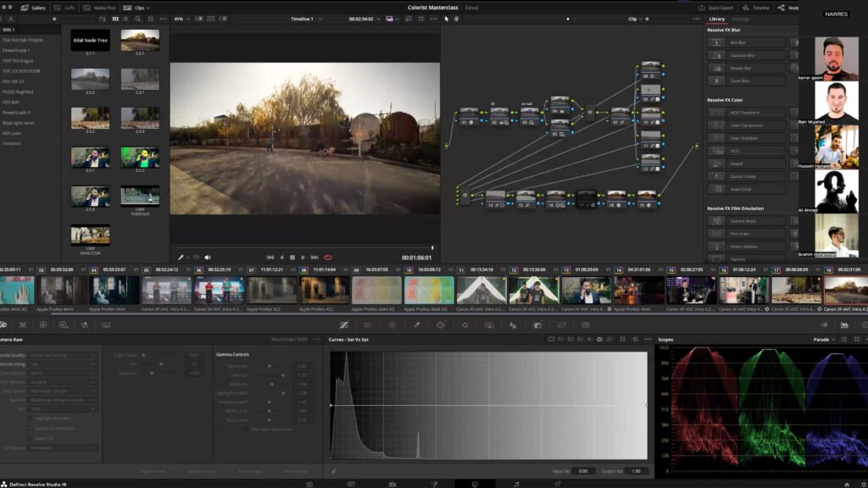Switch to the Deliver page icon

pos(558,484)
